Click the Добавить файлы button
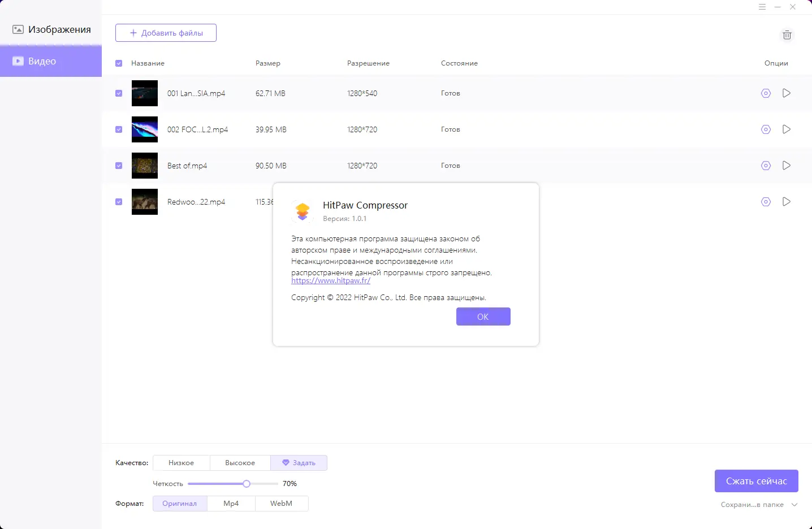The height and width of the screenshot is (529, 812). tap(166, 33)
